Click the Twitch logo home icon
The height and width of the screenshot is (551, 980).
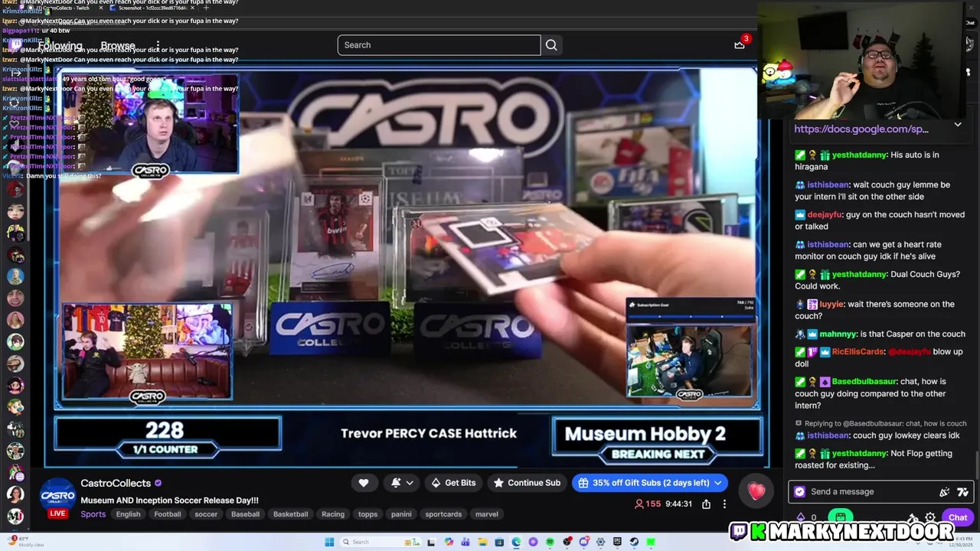[x=16, y=45]
